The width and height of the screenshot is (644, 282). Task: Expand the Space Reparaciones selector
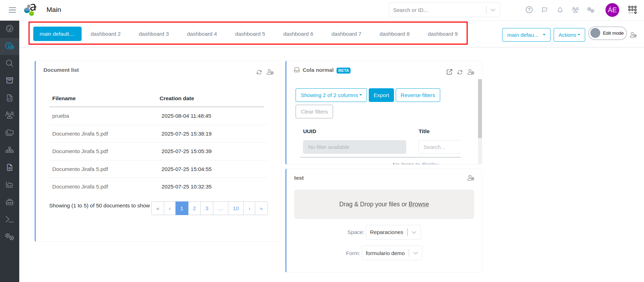click(x=414, y=232)
